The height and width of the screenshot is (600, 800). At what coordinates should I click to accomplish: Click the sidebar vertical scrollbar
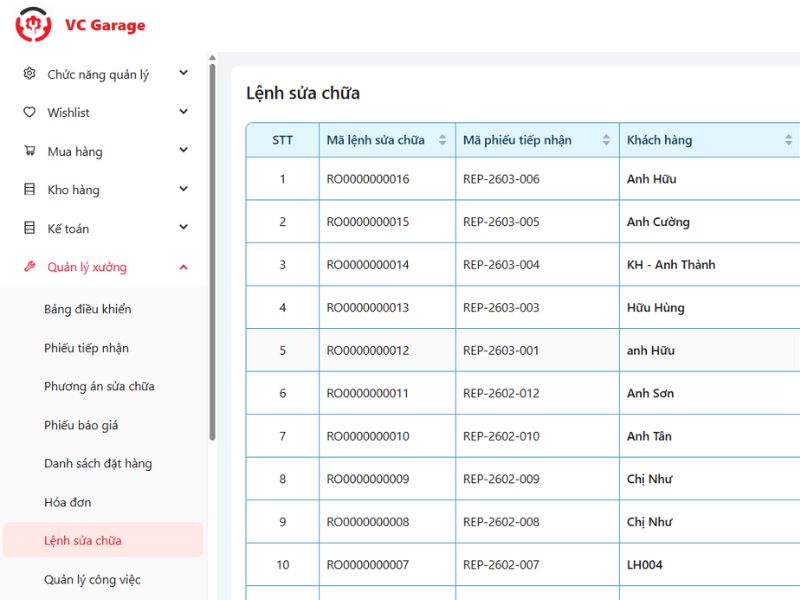coord(212,250)
